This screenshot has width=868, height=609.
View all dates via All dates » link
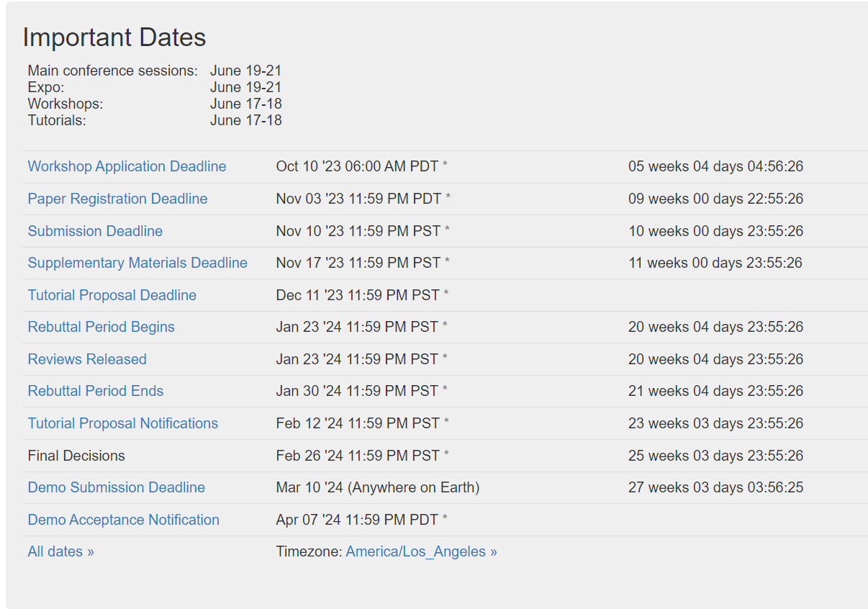(x=60, y=551)
